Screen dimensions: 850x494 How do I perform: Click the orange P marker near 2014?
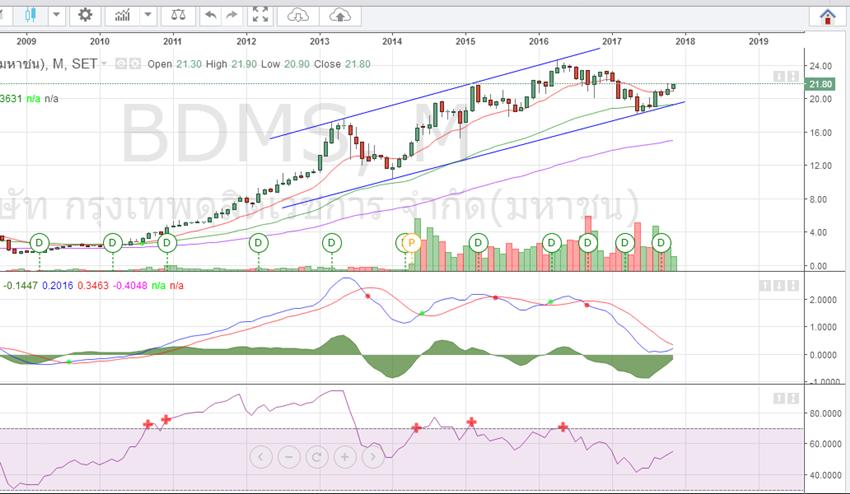[411, 242]
